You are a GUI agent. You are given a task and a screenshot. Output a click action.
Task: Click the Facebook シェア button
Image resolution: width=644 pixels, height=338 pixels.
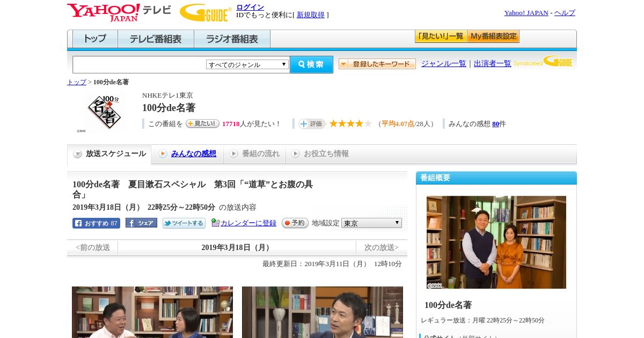[x=141, y=223]
